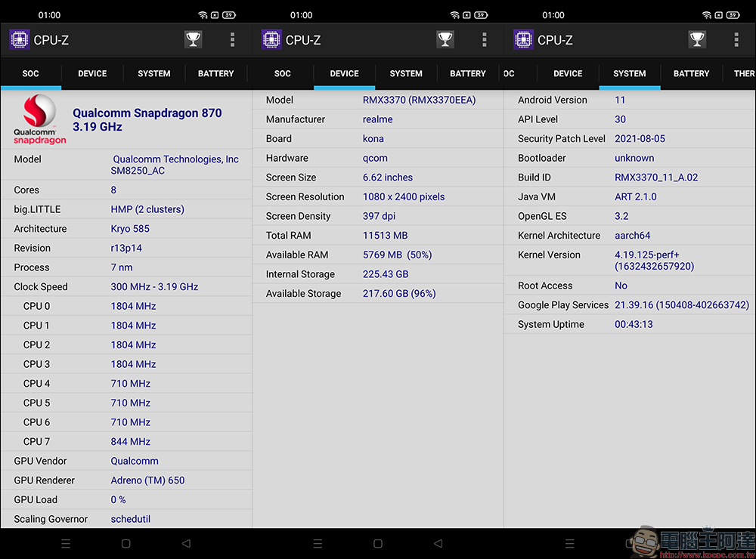Tap the battery indicator in right status bar
This screenshot has width=756, height=559.
click(x=733, y=15)
